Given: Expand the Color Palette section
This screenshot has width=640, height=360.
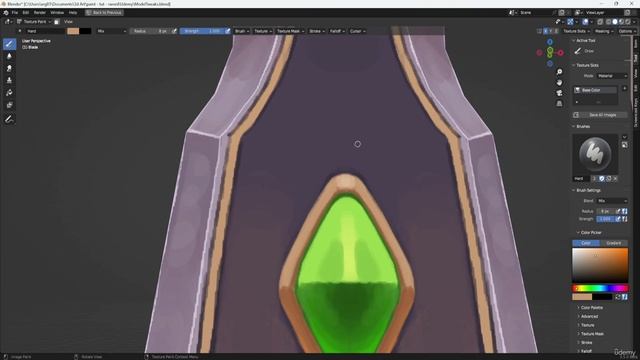Looking at the screenshot, I should tap(591, 308).
